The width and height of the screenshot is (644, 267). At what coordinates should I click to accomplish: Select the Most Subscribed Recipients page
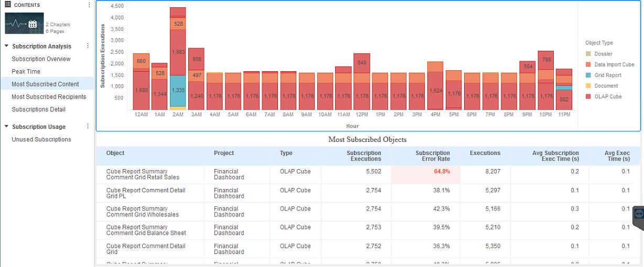click(x=49, y=97)
